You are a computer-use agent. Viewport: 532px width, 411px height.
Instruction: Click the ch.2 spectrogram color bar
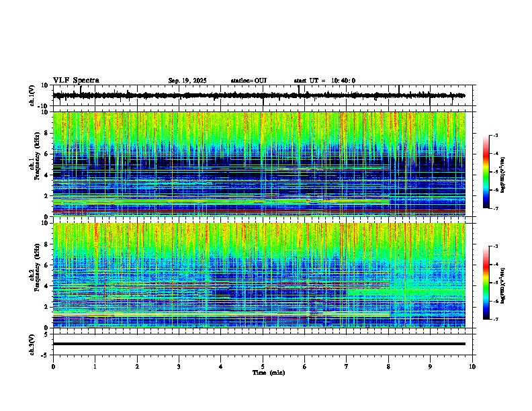click(486, 283)
